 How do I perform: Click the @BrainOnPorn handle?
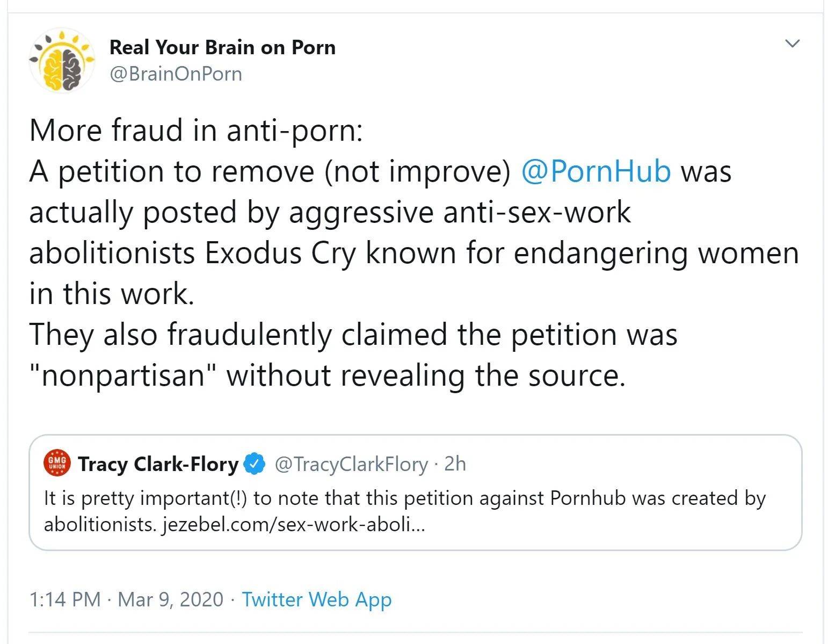pyautogui.click(x=176, y=74)
